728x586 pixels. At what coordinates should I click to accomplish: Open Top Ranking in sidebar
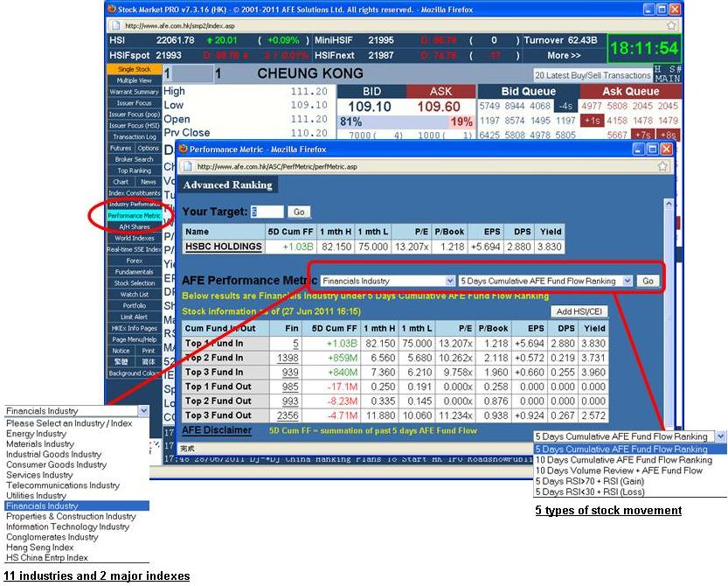tap(135, 171)
